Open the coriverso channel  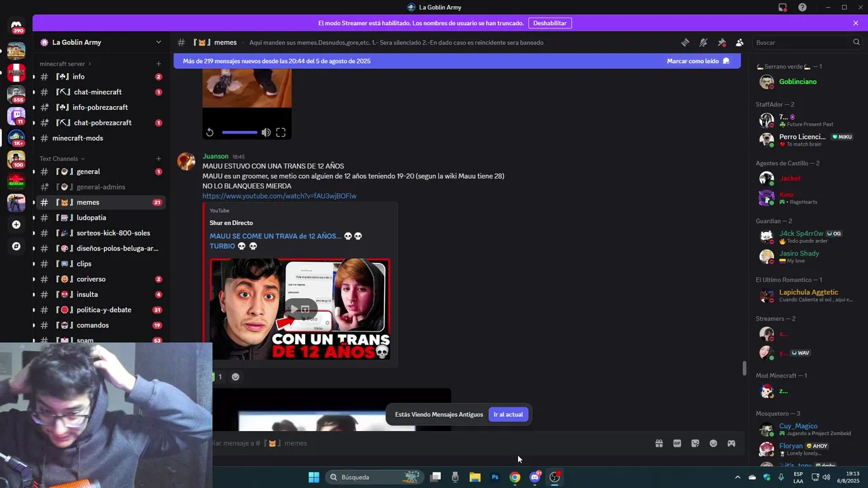pos(100,279)
